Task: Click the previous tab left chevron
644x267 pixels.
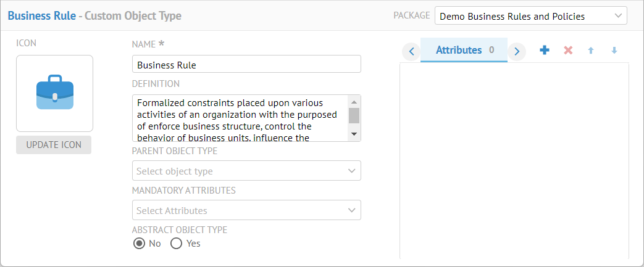Action: point(411,51)
